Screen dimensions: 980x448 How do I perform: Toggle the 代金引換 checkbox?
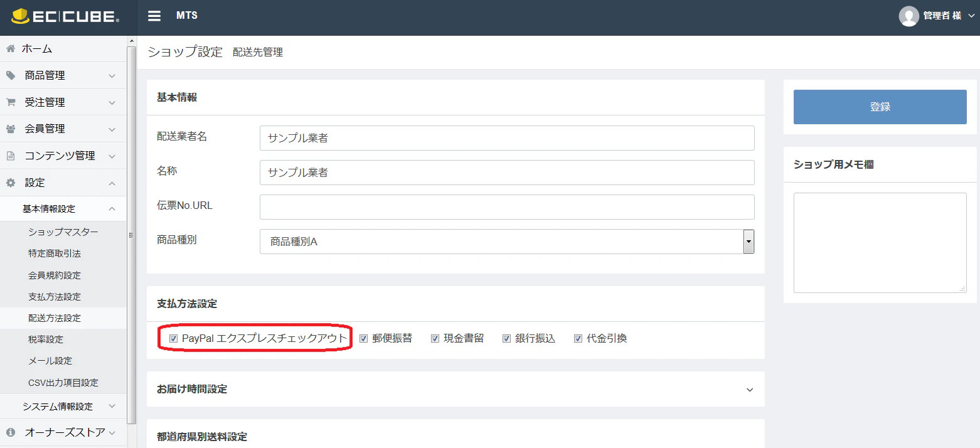578,339
